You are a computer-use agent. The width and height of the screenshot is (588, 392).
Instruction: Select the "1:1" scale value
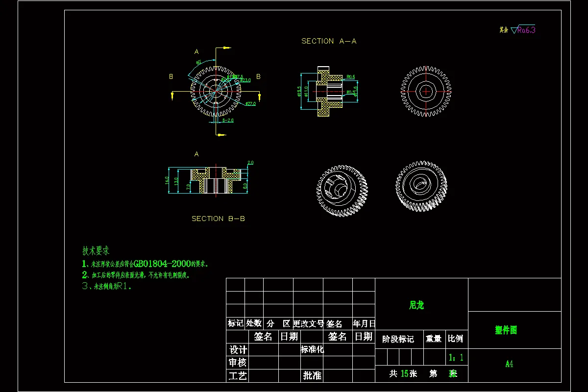point(456,358)
